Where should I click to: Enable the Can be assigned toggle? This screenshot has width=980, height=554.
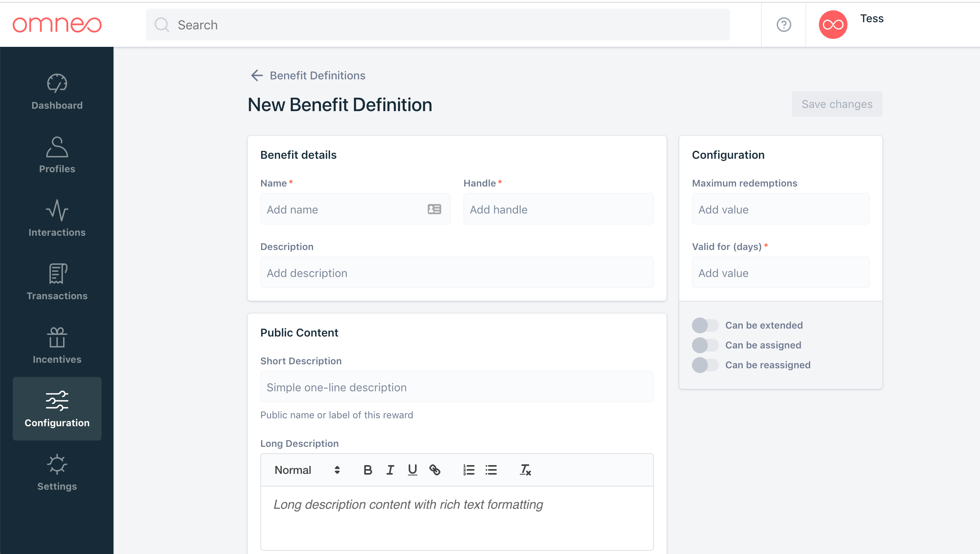pyautogui.click(x=705, y=345)
